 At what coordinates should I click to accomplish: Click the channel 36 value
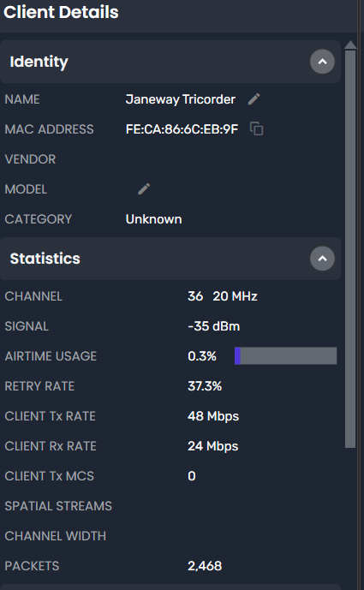point(195,296)
